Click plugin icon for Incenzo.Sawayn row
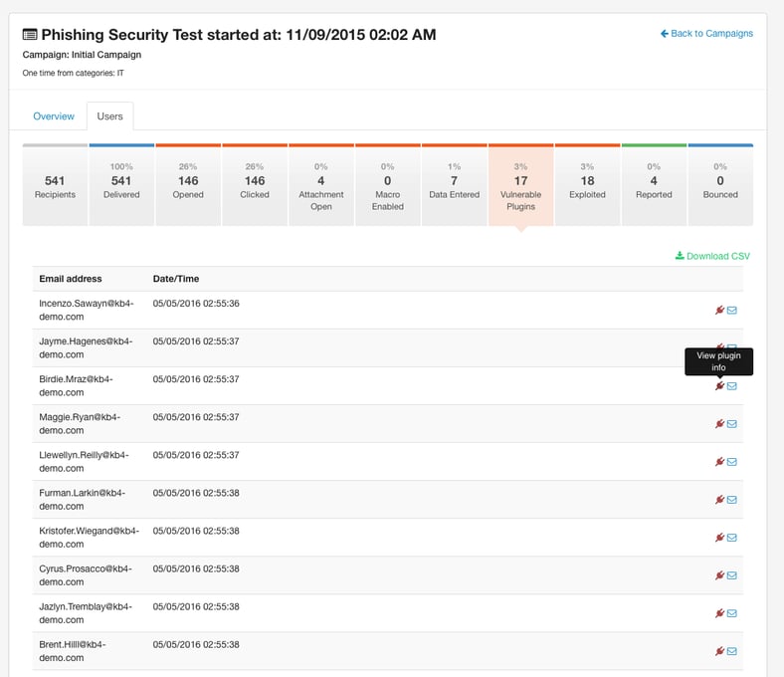The image size is (784, 677). click(719, 310)
